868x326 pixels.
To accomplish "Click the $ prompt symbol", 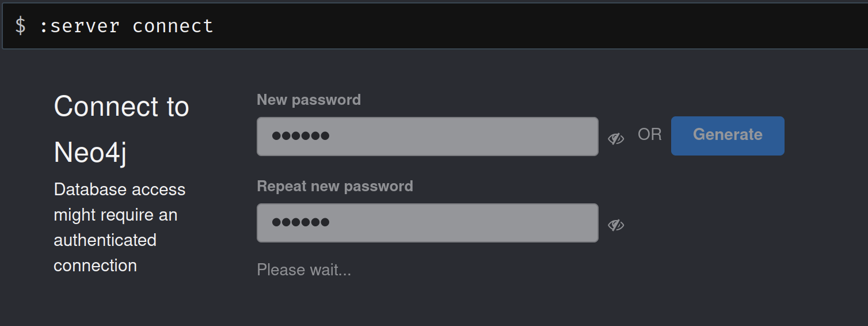I will point(20,26).
